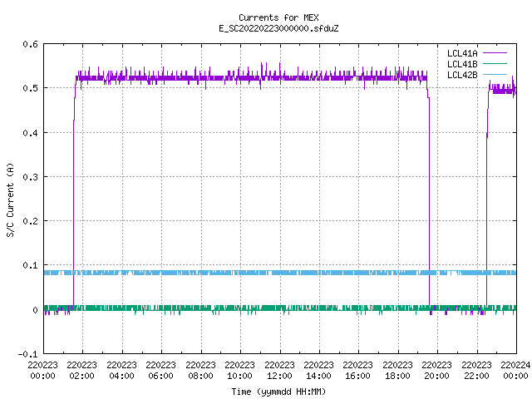Click the 0.3 y-axis tick value
Image resolution: width=532 pixels, height=399 pixels.
point(30,177)
